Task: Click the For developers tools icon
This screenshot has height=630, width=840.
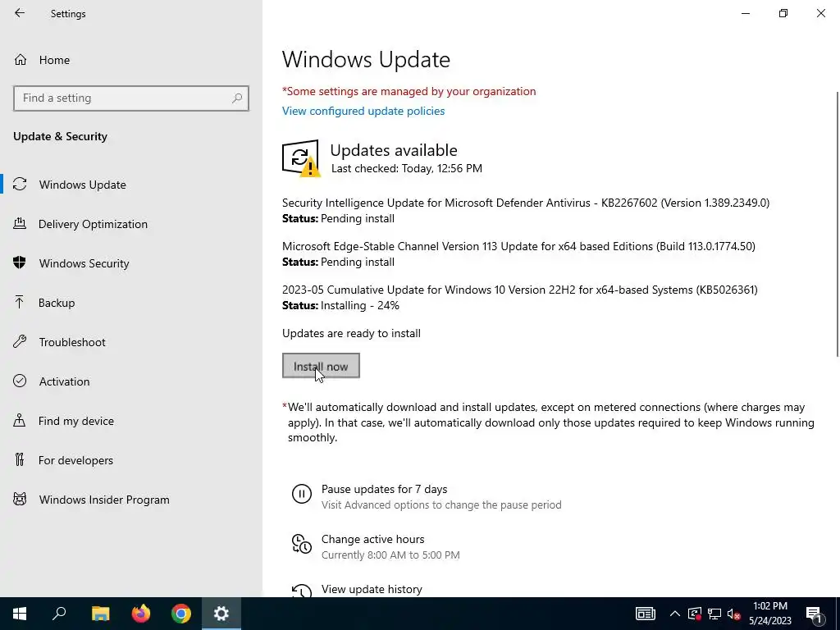Action: point(20,459)
